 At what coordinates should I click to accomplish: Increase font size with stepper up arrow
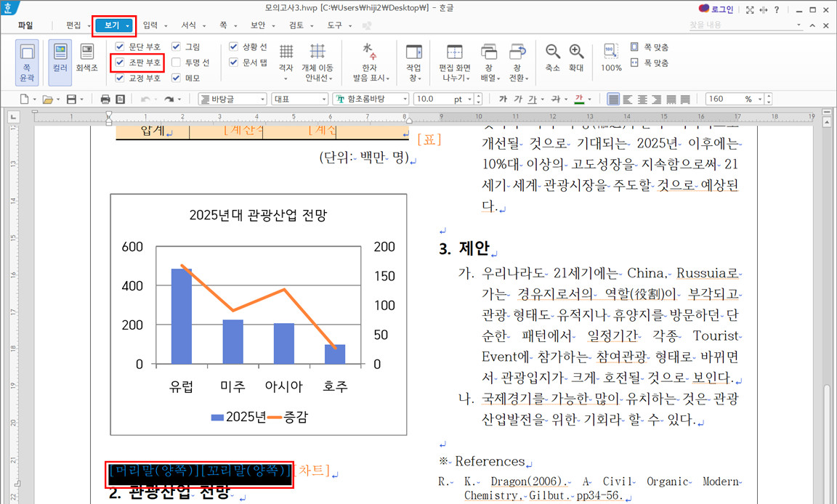[478, 96]
